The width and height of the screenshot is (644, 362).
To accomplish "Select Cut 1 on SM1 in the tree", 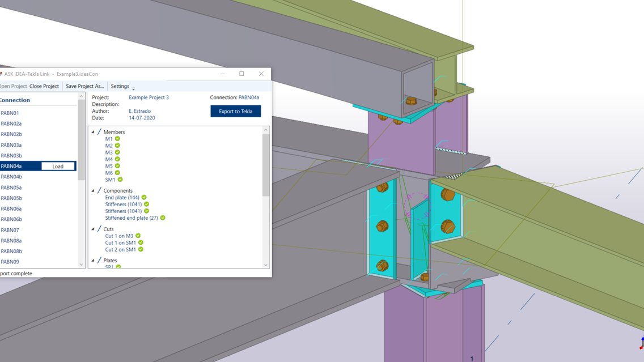I will click(x=120, y=242).
